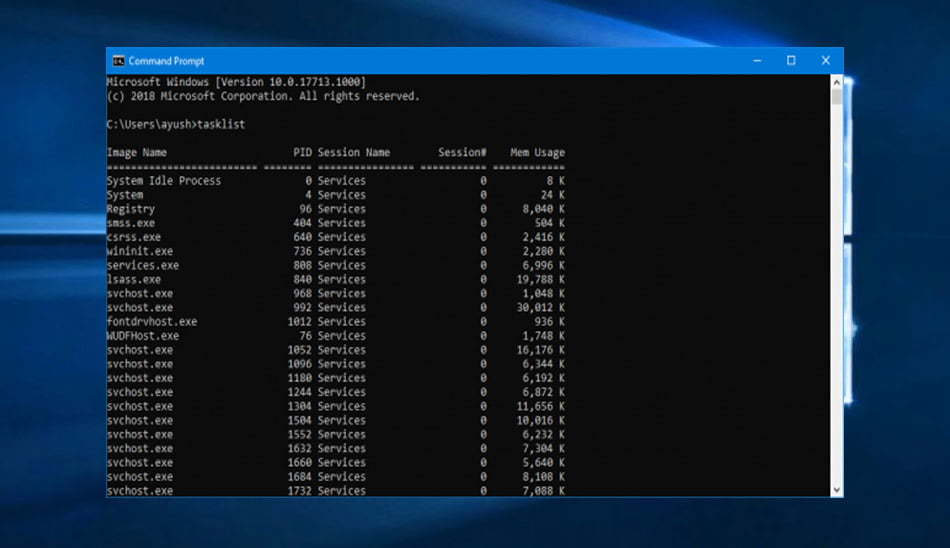
Task: Click PID 992 of svchost.exe
Action: pos(302,307)
